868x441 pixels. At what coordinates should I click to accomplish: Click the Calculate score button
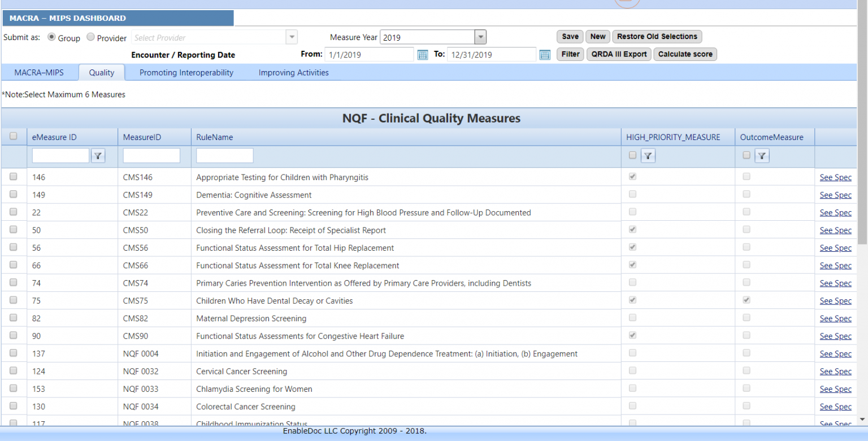685,54
